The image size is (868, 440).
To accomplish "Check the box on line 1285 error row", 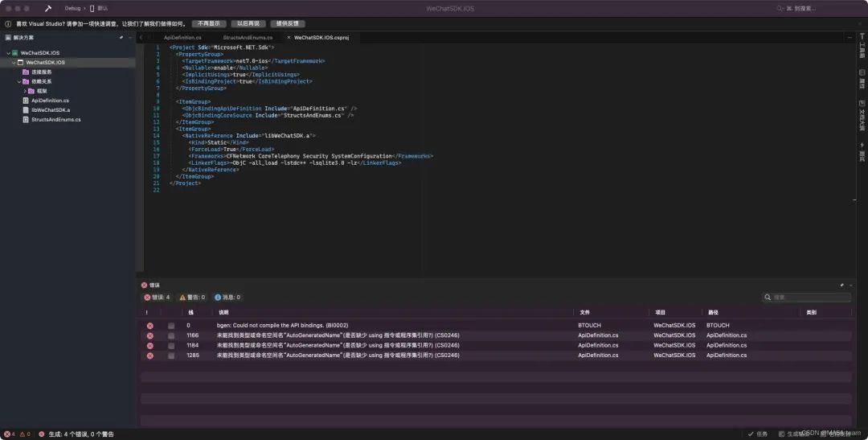I will [171, 356].
